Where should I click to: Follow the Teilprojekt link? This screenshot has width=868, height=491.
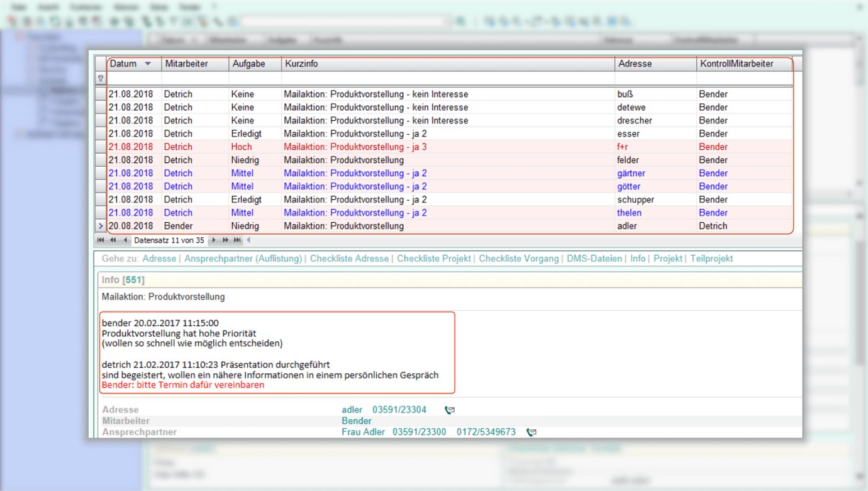(711, 259)
